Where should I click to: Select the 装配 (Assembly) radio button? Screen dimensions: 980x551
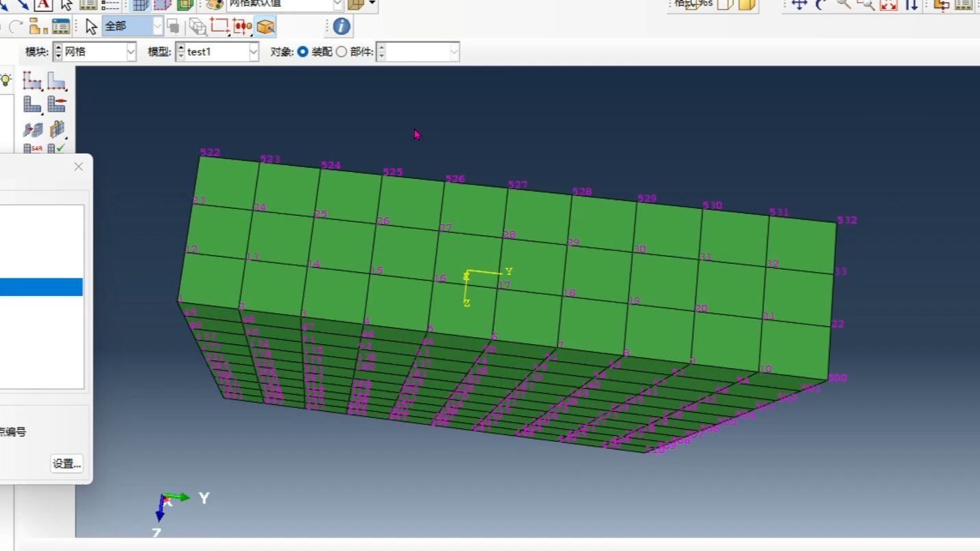coord(303,52)
